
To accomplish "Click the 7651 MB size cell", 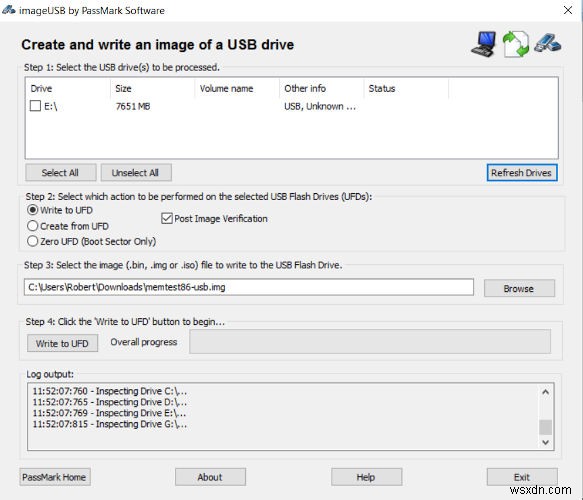I will [x=133, y=106].
